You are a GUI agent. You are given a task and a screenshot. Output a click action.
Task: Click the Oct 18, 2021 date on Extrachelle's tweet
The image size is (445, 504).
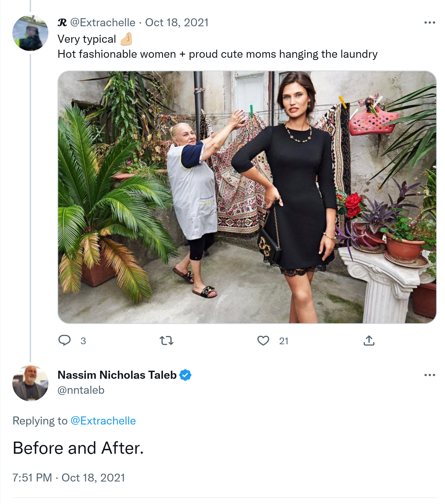[177, 23]
